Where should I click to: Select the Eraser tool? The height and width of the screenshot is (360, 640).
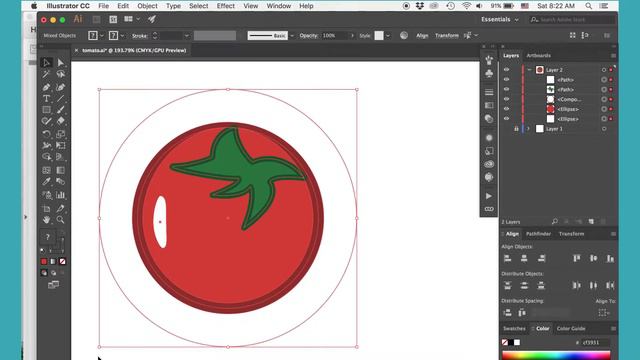pos(60,121)
